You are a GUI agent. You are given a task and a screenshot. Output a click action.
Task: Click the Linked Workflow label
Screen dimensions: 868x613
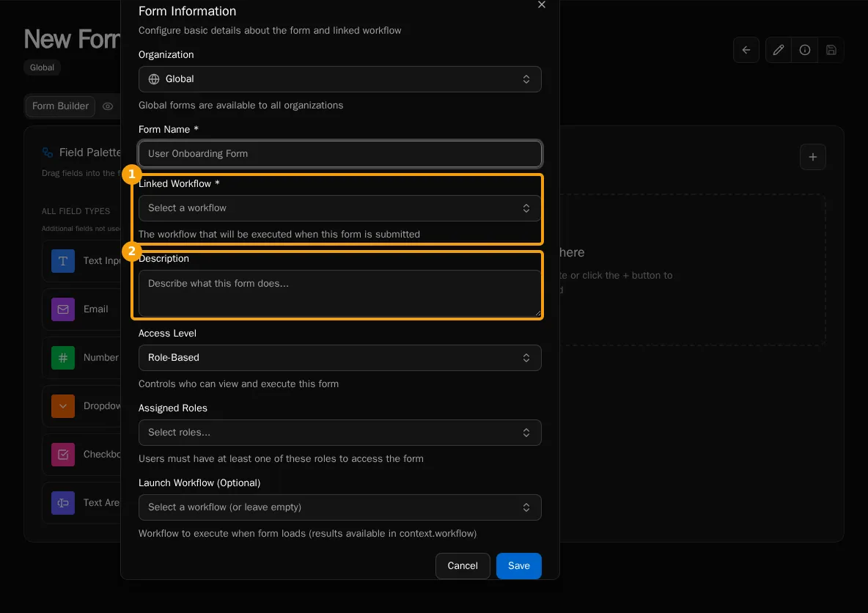(x=179, y=184)
